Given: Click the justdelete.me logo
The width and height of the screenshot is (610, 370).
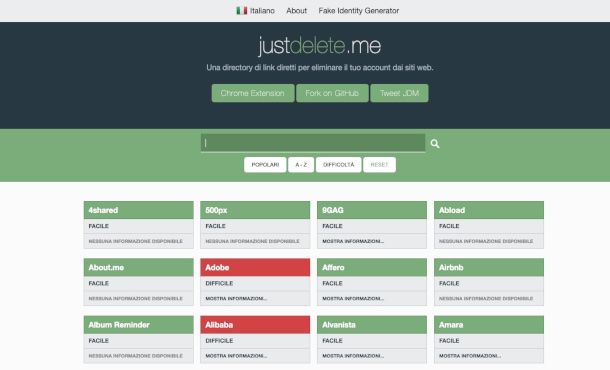Looking at the screenshot, I should 320,46.
